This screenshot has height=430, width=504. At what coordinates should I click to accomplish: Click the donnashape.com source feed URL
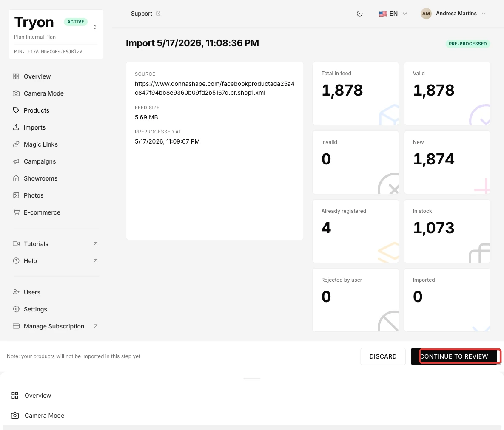tap(214, 88)
